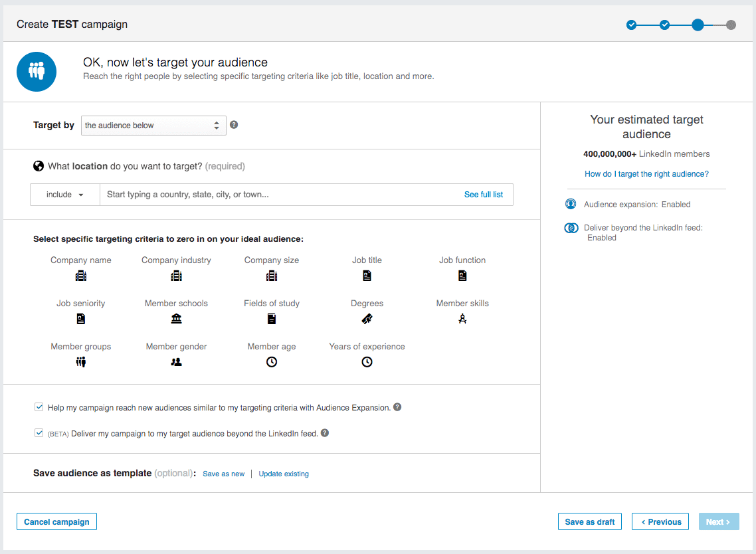
Task: Select the Degrees criteria label
Action: (x=367, y=304)
